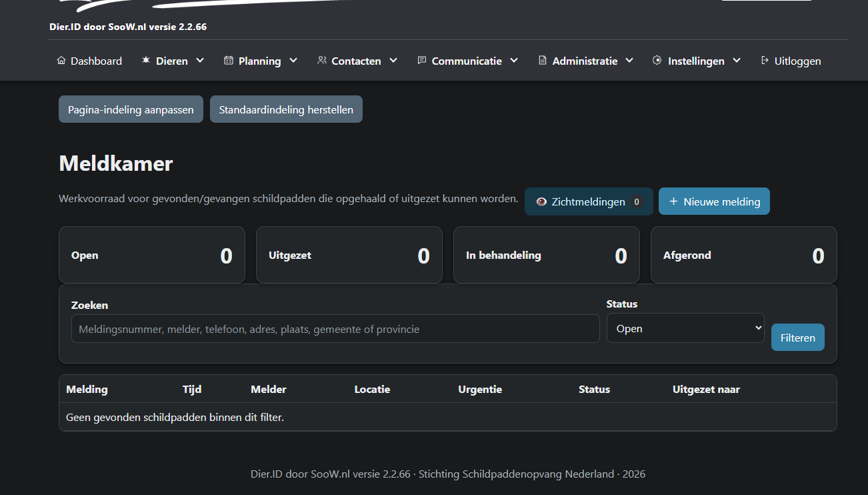Apply filter with Filteren button
Screen dimensions: 868x495
(798, 338)
